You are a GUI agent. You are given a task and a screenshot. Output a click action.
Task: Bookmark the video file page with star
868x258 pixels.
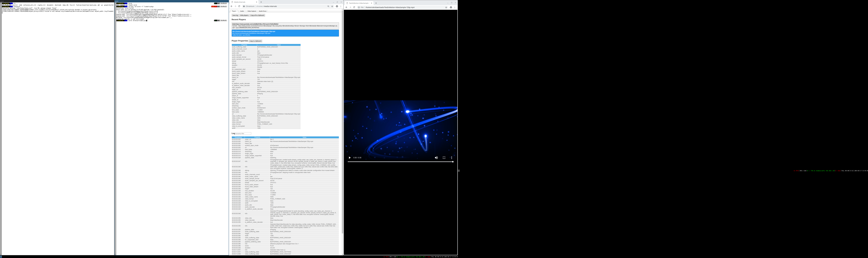click(446, 7)
